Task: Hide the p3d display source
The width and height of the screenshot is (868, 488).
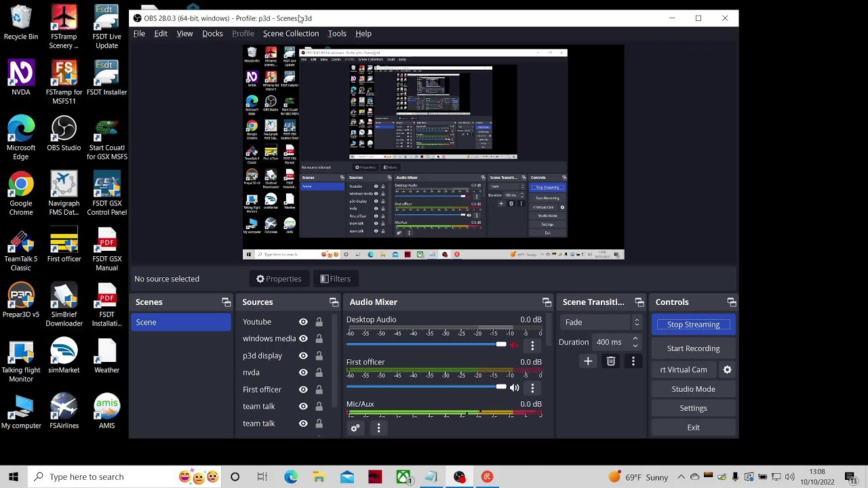Action: pos(303,356)
